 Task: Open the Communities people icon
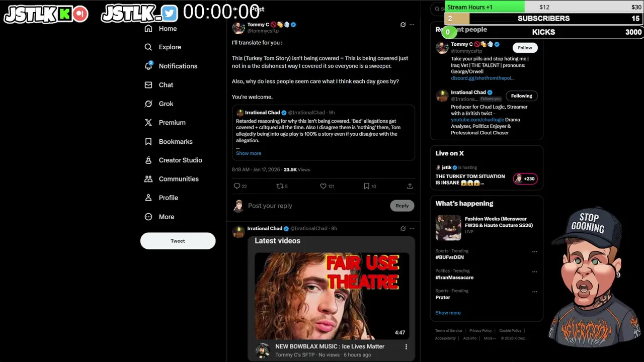click(x=148, y=179)
